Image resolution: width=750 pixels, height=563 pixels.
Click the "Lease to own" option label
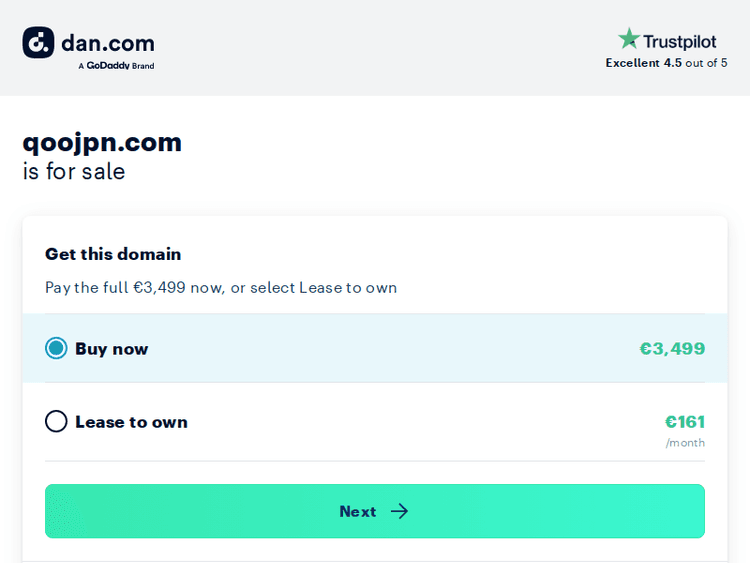(x=131, y=422)
